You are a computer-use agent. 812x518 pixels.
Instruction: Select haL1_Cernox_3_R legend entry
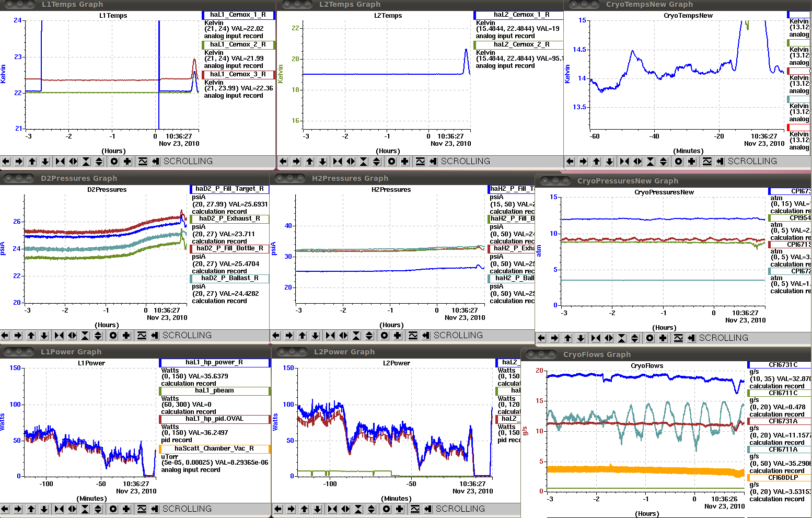[238, 75]
